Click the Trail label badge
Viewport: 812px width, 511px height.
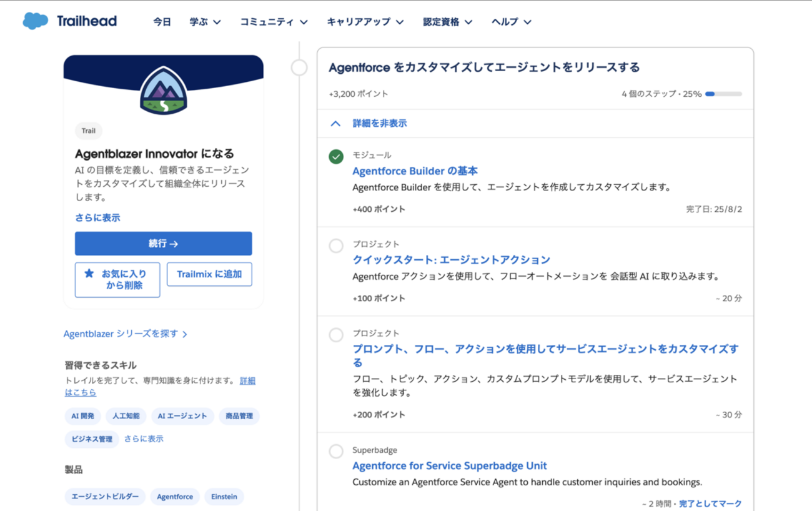tap(88, 131)
